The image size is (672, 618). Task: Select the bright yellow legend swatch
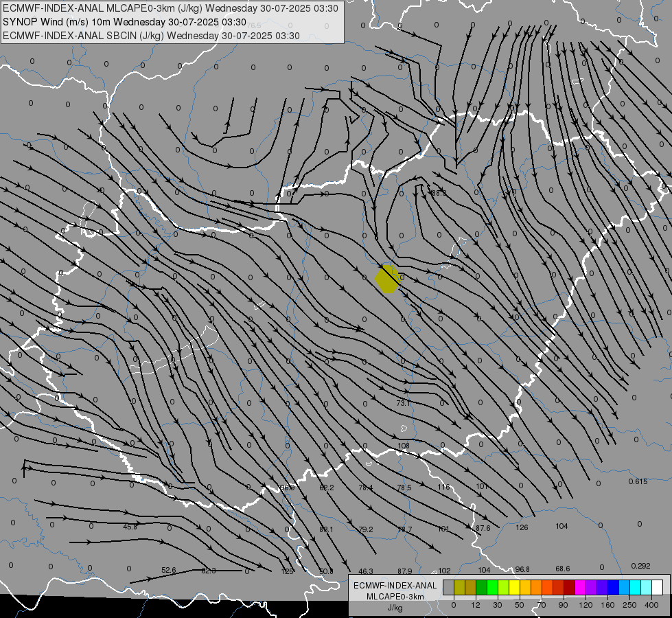click(x=515, y=587)
